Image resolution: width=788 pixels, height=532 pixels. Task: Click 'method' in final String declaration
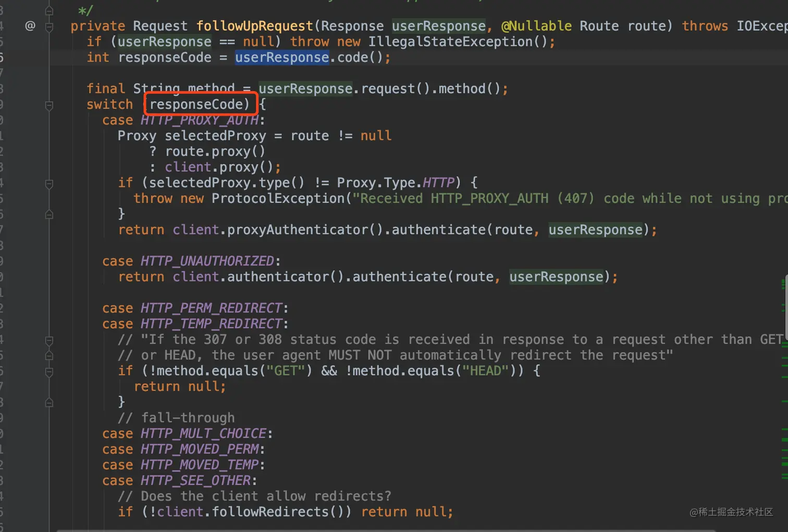coord(211,89)
